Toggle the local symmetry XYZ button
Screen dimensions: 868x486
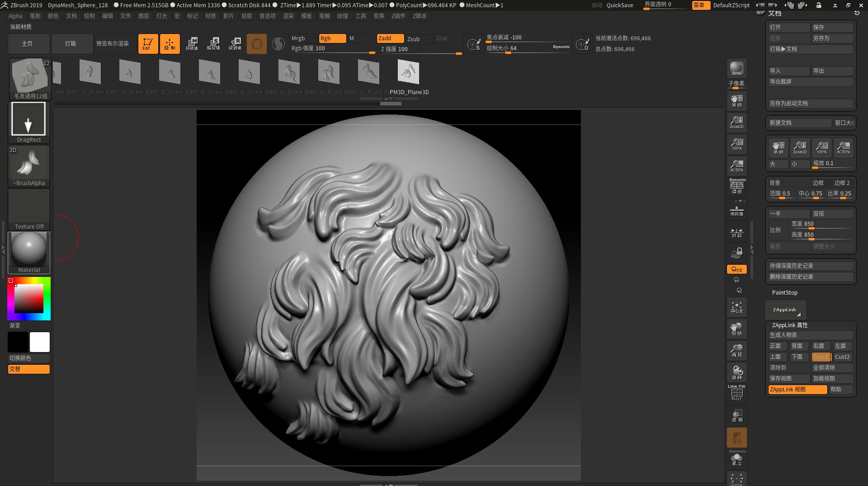(737, 269)
